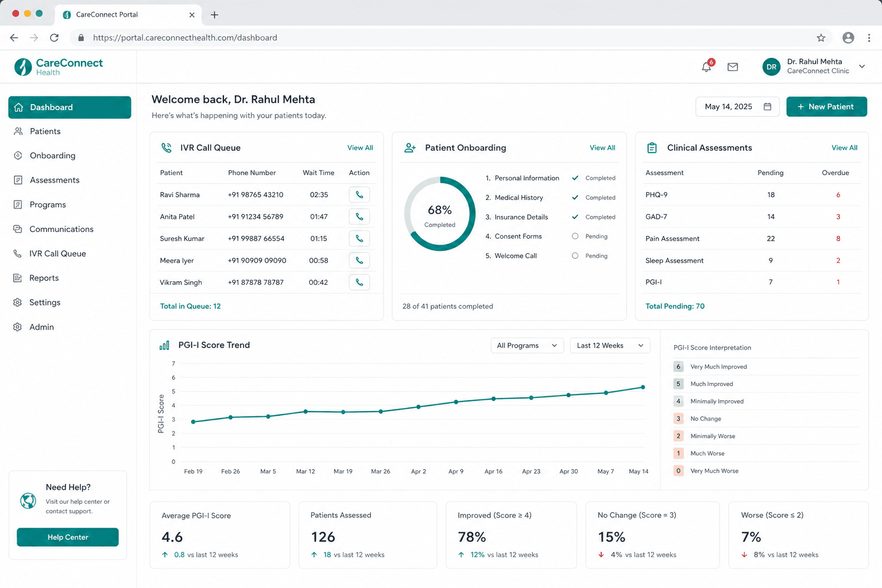Click the Welcome Call pending indicator
The width and height of the screenshot is (882, 588).
tap(575, 256)
